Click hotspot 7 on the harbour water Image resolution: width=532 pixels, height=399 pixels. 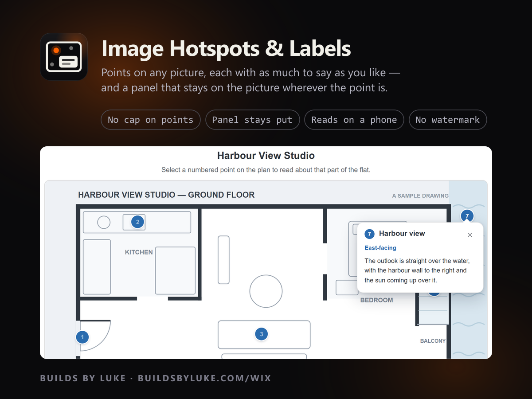467,216
